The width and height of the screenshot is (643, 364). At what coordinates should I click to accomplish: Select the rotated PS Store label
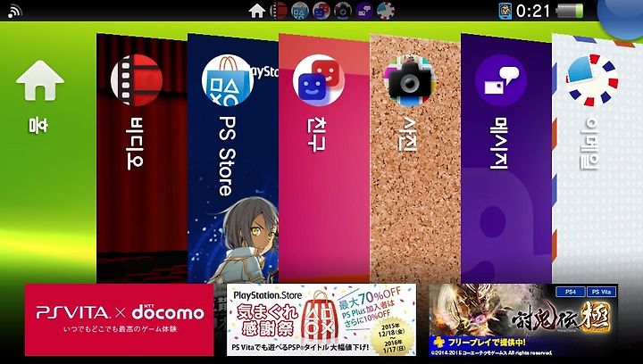227,156
